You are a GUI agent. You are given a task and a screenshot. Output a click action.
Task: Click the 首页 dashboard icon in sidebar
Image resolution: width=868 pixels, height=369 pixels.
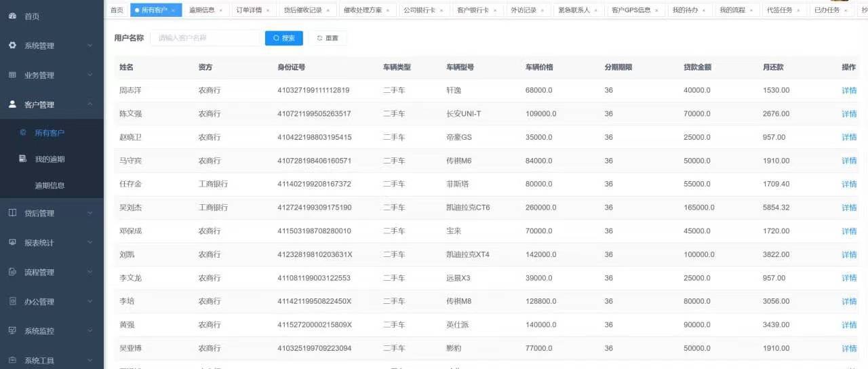[x=12, y=16]
